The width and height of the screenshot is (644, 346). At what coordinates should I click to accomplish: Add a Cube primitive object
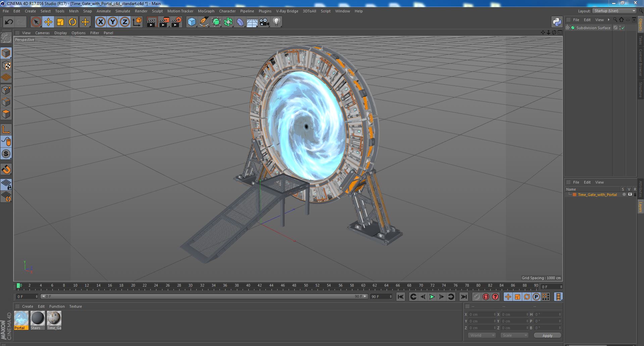point(192,22)
